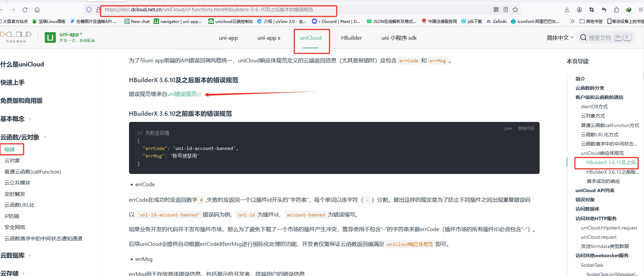Open 普通云函数(callFunction) sidebar item
Screen dimensions: 644x276
tap(33, 172)
